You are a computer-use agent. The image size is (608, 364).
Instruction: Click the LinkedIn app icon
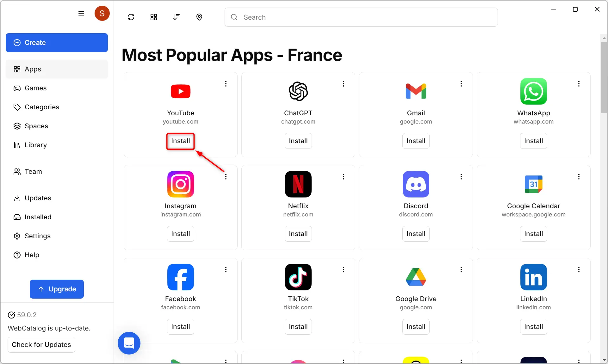tap(533, 277)
